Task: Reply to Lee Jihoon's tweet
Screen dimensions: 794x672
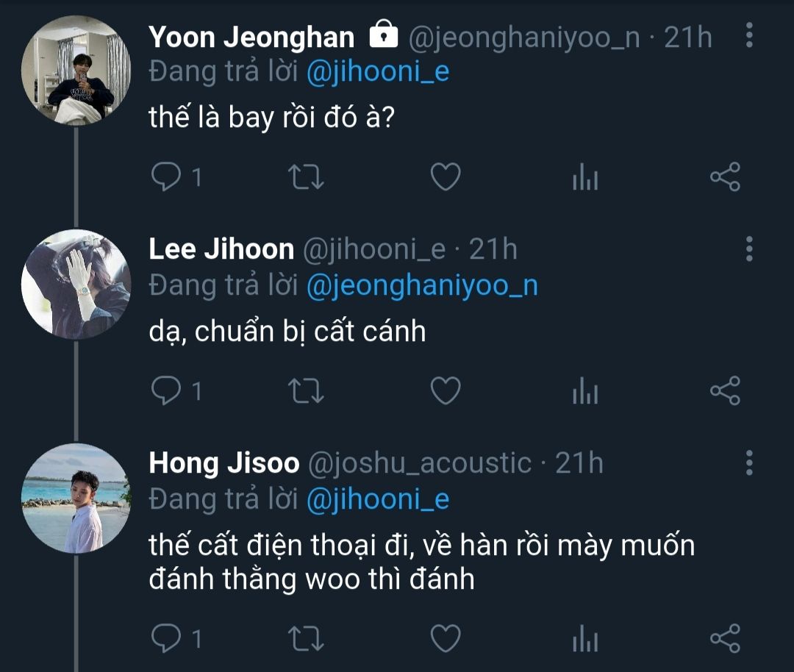Action: 165,390
